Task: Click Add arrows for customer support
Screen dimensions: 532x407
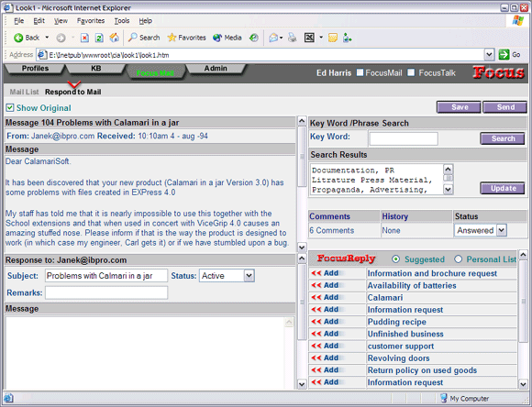Action: [x=325, y=346]
